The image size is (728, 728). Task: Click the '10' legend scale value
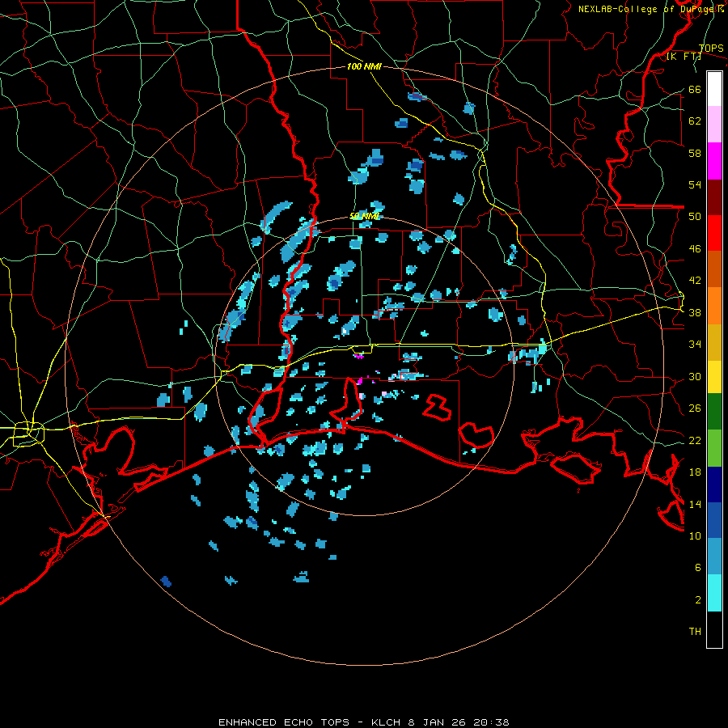point(695,535)
